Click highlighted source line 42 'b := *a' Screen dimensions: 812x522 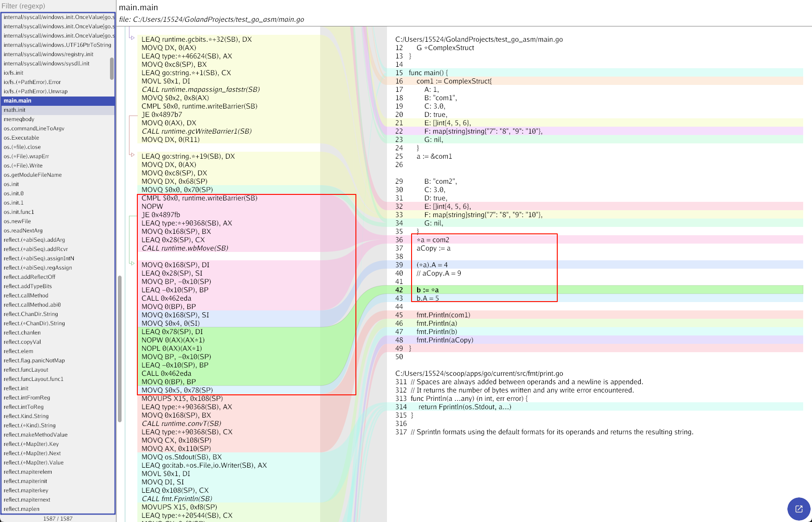click(427, 290)
